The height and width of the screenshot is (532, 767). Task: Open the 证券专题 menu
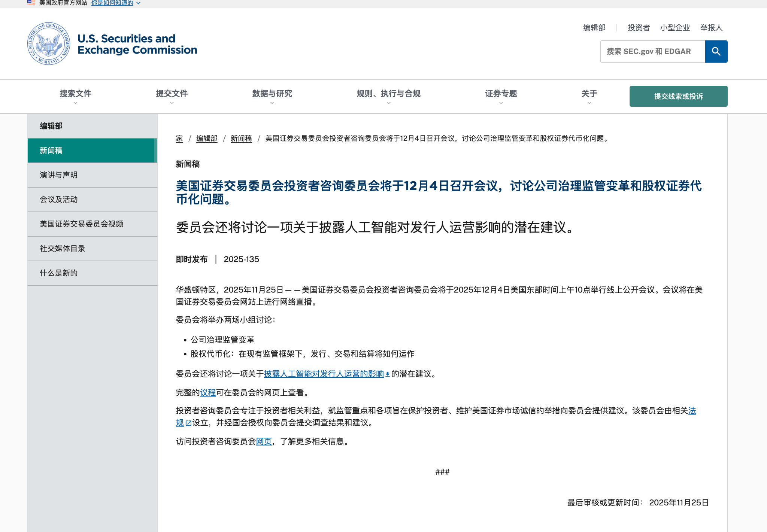pyautogui.click(x=501, y=94)
